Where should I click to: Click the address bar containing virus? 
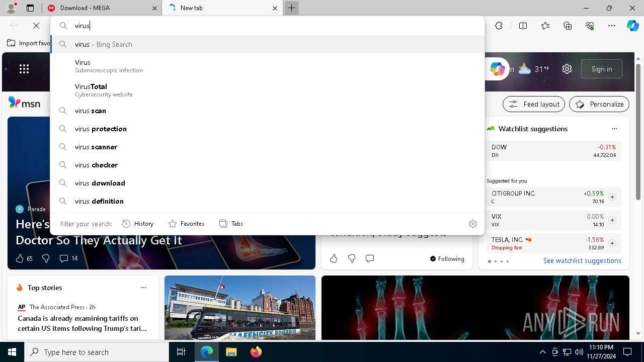267,26
